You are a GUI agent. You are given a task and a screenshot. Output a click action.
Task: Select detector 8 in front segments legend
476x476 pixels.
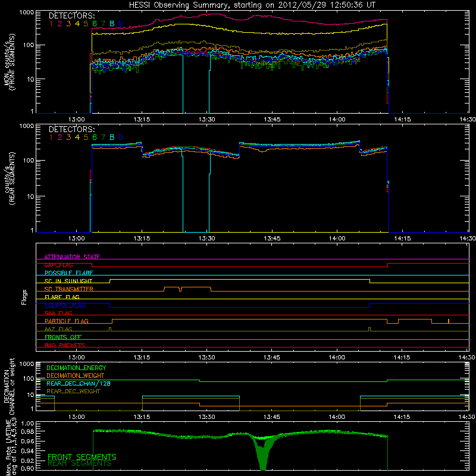coord(112,24)
